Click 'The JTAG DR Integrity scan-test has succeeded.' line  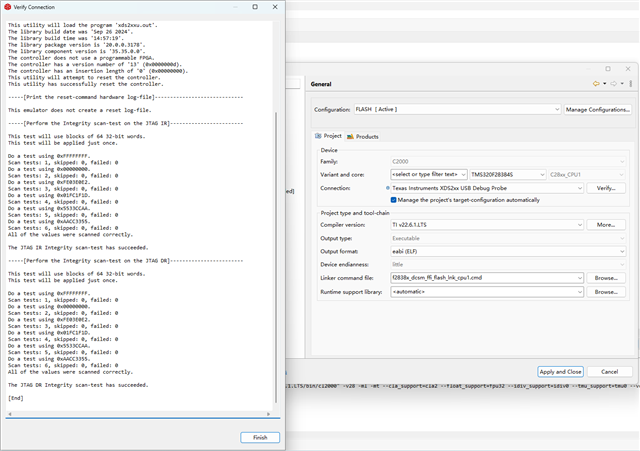pyautogui.click(x=78, y=385)
